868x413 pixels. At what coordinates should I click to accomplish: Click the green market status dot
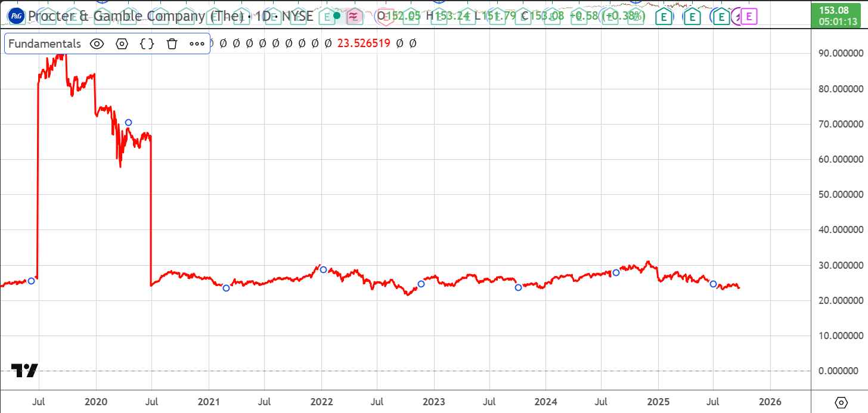click(337, 16)
